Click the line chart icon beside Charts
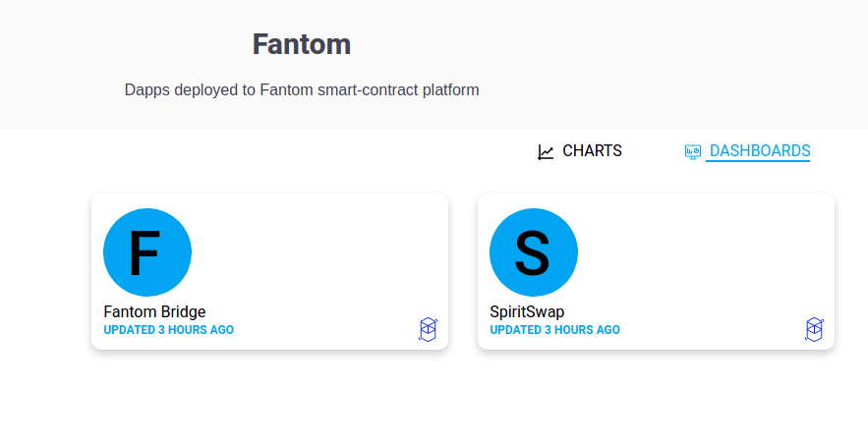 click(x=546, y=152)
